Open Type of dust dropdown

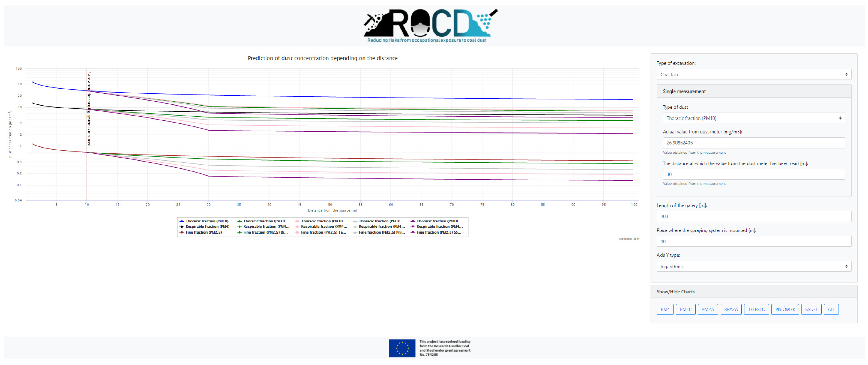(753, 118)
